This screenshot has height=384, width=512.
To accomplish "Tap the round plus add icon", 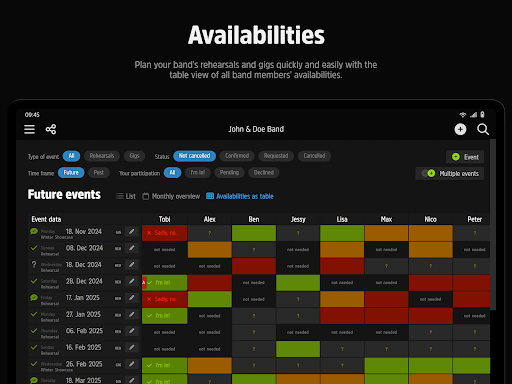I will [x=460, y=129].
